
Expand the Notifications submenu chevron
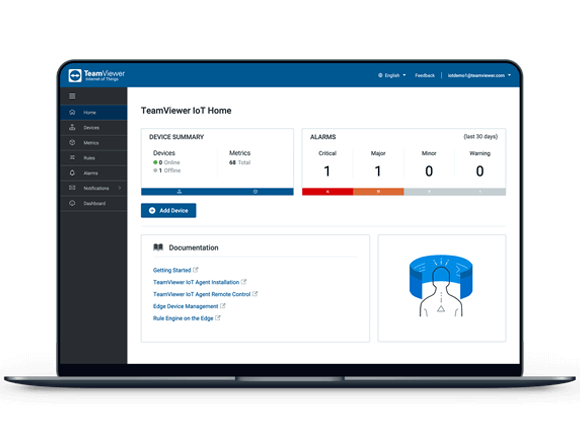coord(119,188)
